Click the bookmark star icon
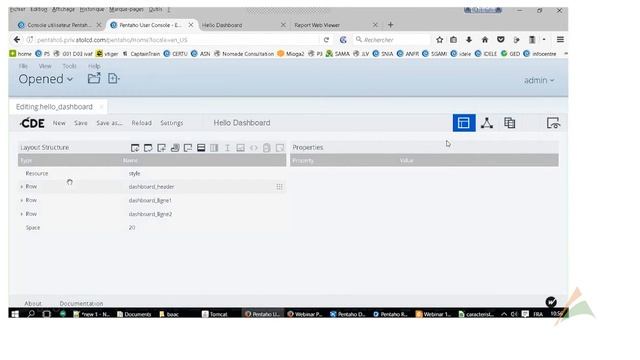This screenshot has height=360, width=640. (440, 40)
